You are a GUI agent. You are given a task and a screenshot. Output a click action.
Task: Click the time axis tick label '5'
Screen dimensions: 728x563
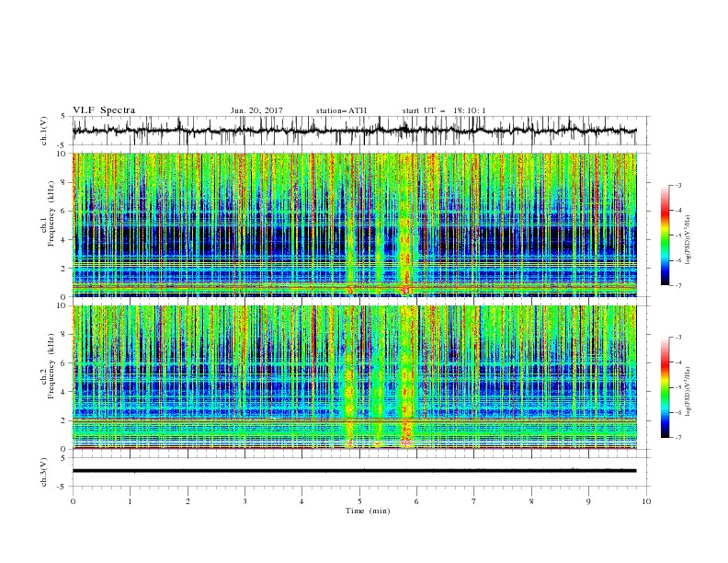point(359,501)
